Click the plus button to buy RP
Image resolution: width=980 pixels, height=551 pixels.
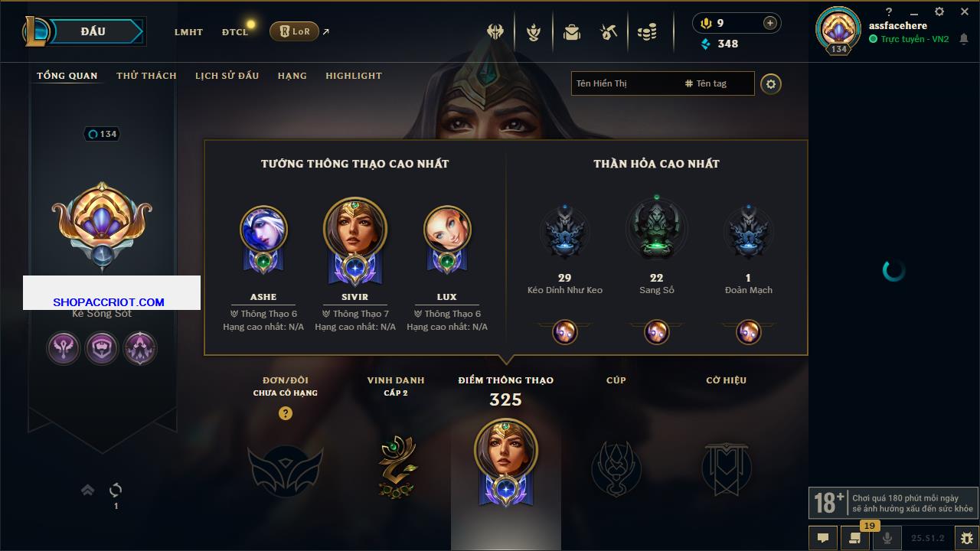pos(769,23)
